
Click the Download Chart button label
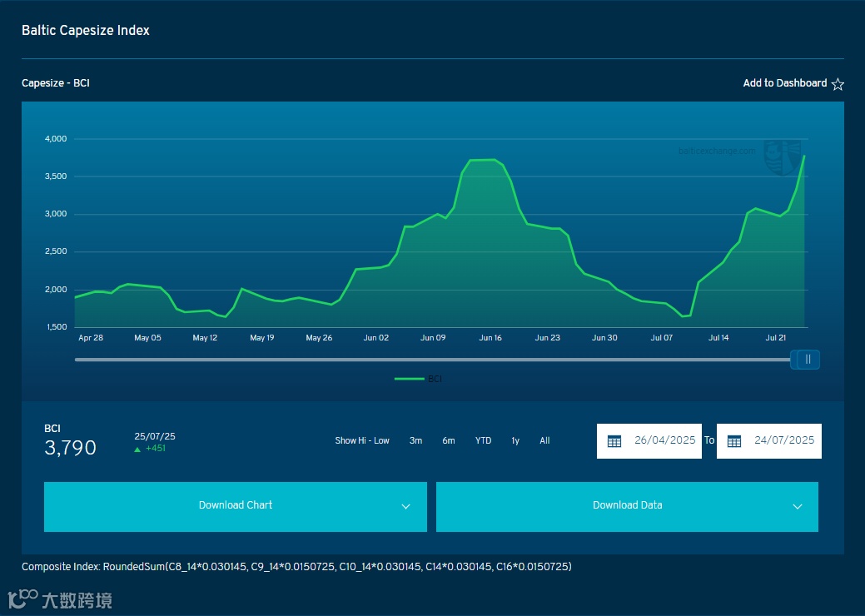point(236,505)
